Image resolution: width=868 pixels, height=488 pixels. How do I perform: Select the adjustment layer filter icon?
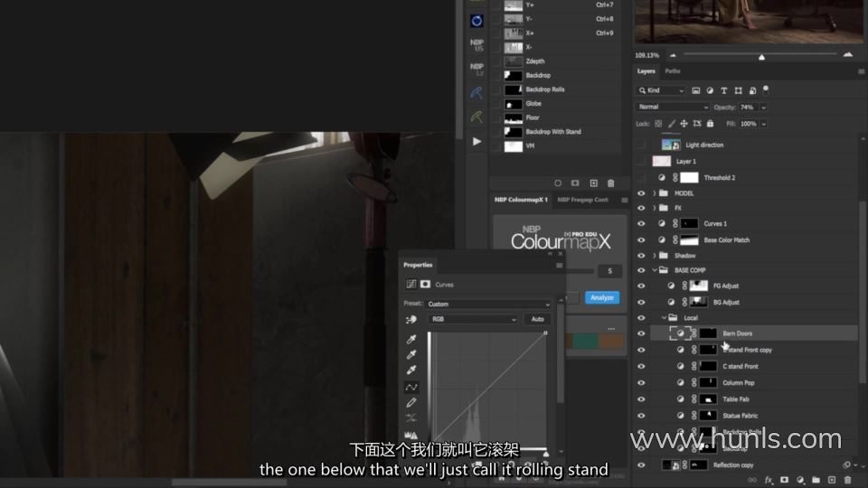pyautogui.click(x=710, y=90)
